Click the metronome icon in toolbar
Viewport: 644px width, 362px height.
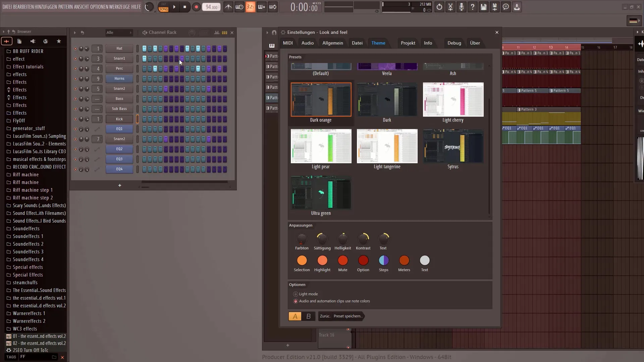[x=228, y=6]
